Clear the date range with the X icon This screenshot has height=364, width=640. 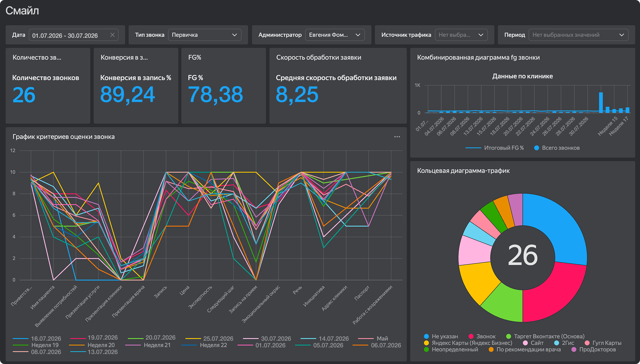coord(112,35)
